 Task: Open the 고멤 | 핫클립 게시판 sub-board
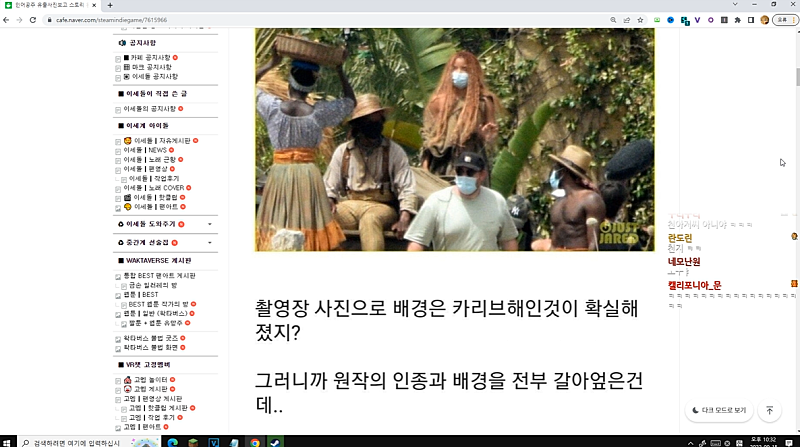158,408
